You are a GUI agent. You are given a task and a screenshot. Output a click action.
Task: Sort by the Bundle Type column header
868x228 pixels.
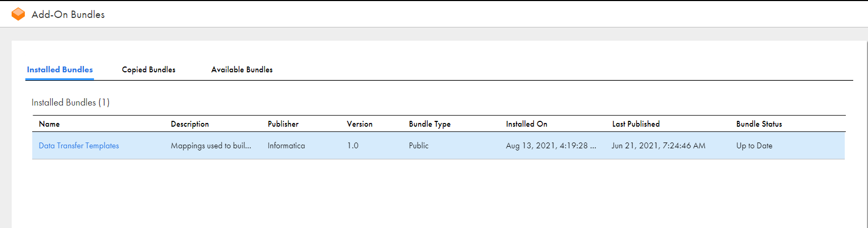pyautogui.click(x=430, y=124)
